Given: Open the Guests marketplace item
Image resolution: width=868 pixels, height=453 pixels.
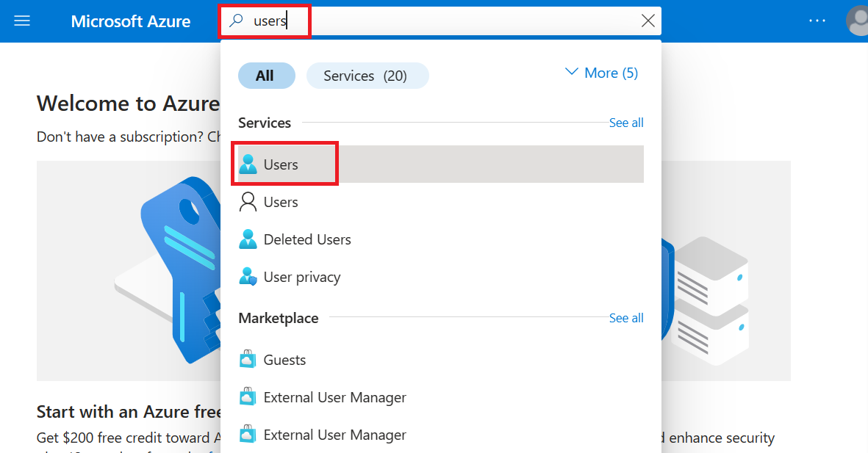Looking at the screenshot, I should coord(440,360).
